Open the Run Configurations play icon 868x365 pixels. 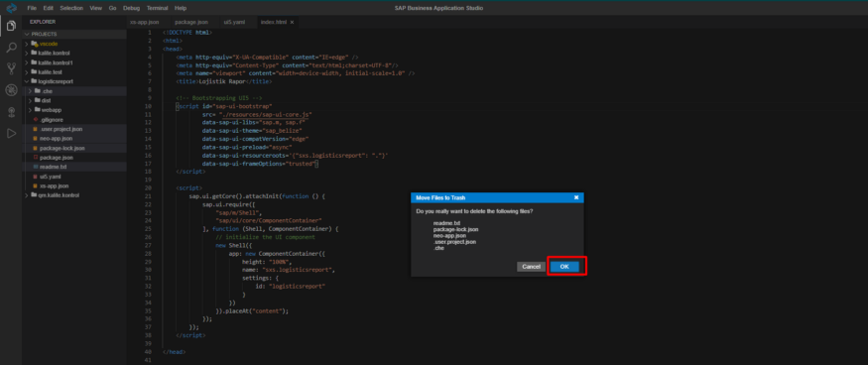click(11, 134)
